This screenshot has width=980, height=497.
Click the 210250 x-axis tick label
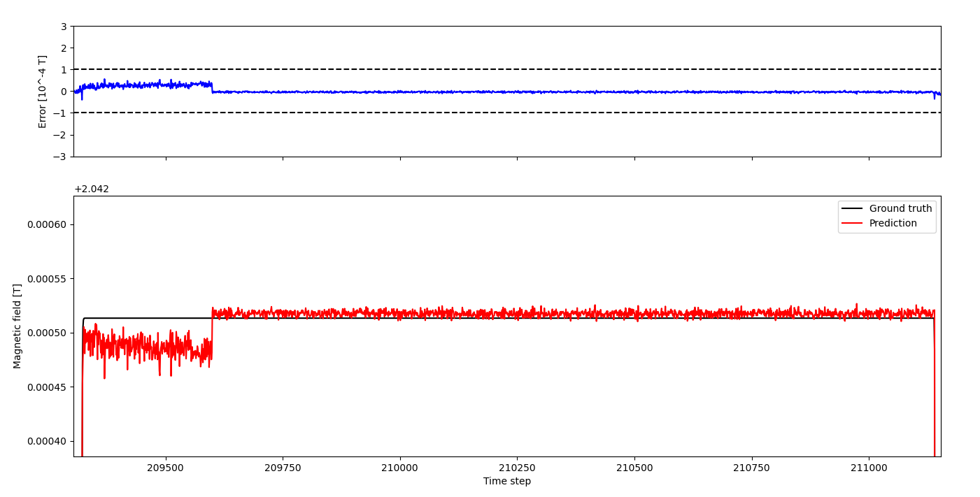tap(517, 467)
